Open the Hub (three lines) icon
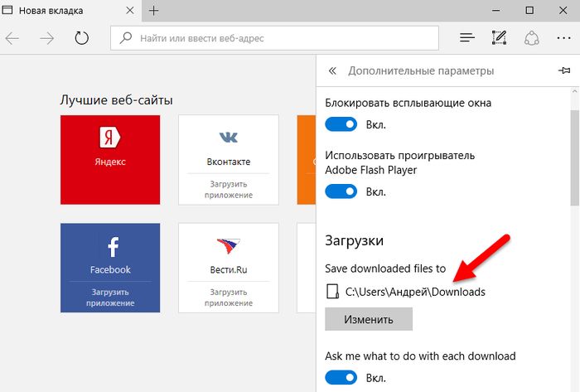Screen dimensions: 580x392 coord(467,38)
